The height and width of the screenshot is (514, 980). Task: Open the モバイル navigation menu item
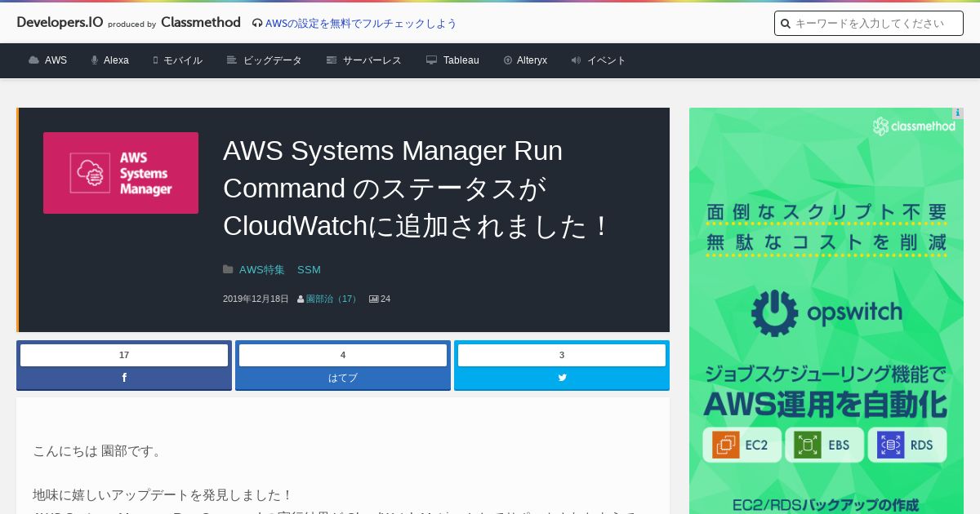(x=183, y=60)
